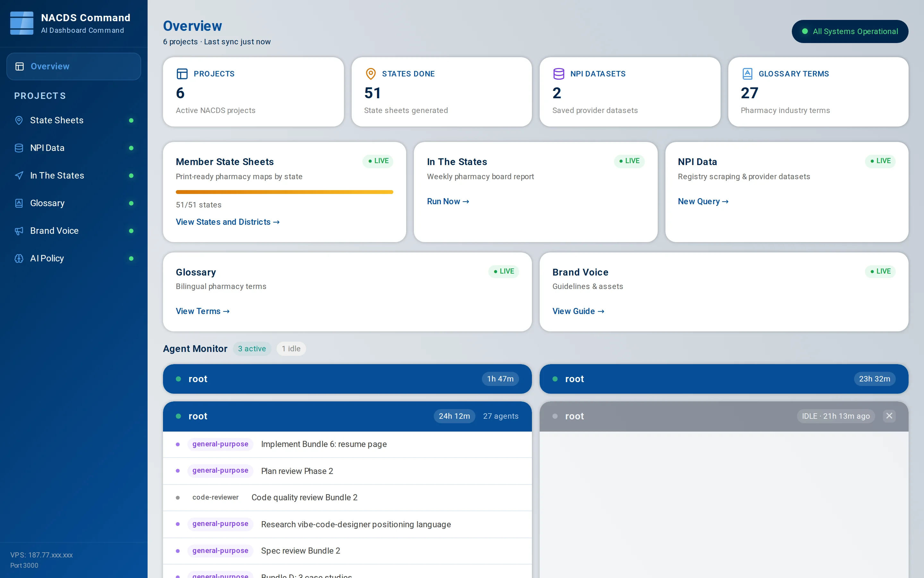Click LIVE badge on Glossary card
The height and width of the screenshot is (578, 924).
coord(504,271)
